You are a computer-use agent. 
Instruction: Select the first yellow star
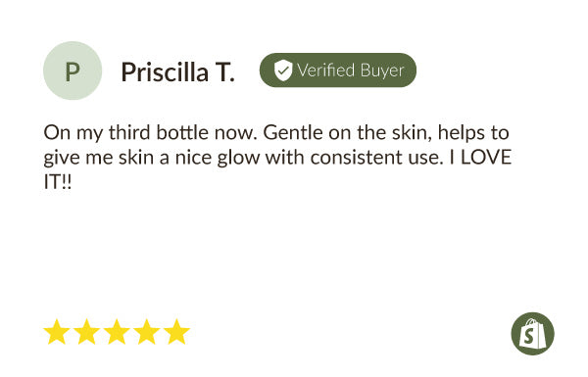[x=57, y=332]
